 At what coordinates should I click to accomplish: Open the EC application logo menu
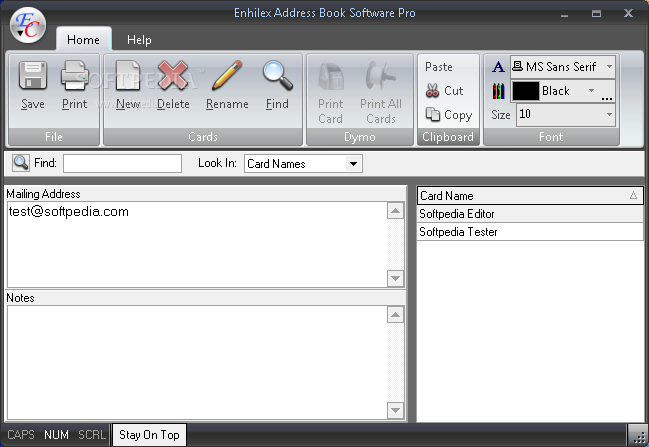(x=28, y=26)
